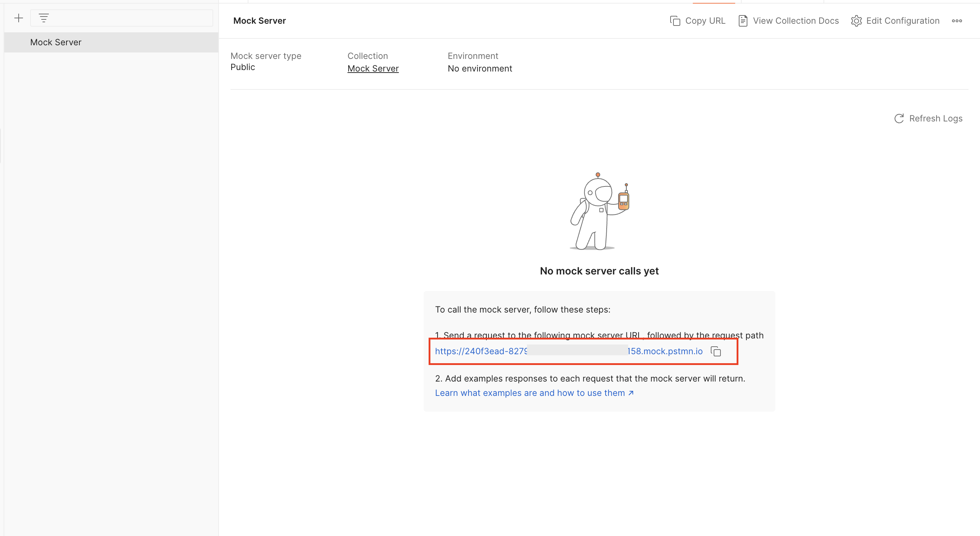The height and width of the screenshot is (536, 980).
Task: Click the Copy URL icon in header
Action: click(x=675, y=20)
